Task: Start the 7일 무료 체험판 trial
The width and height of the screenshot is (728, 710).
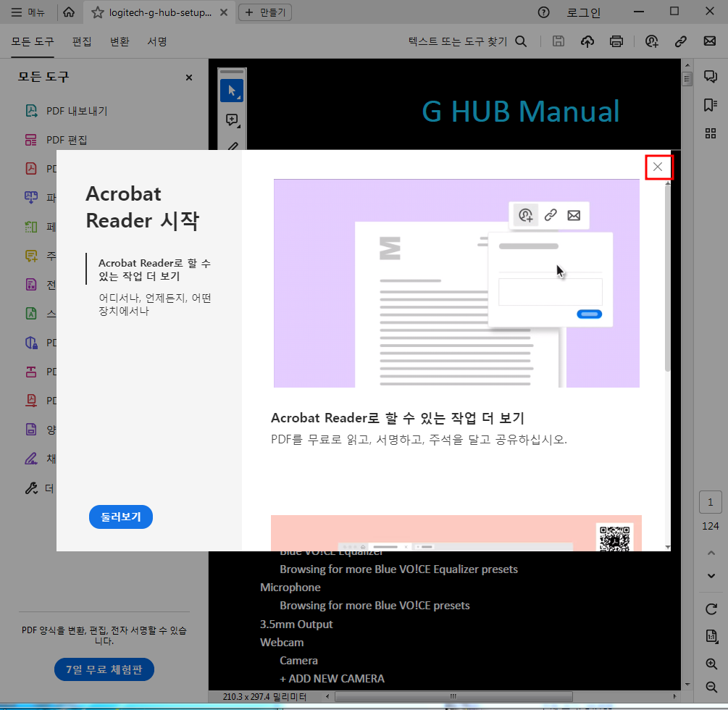Action: click(x=104, y=669)
